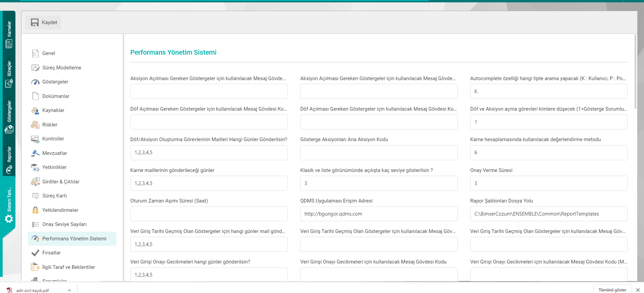Open Girdiler & Çıktılar settings
644x293 pixels.
(61, 182)
